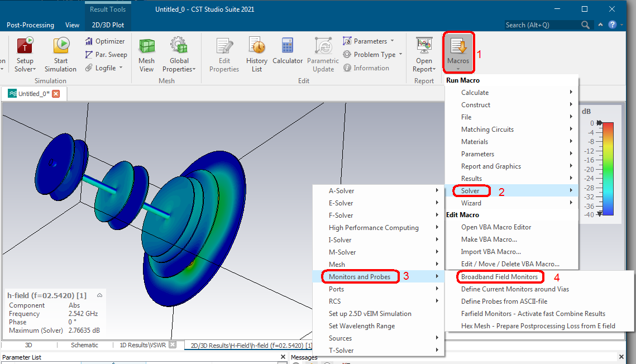Select the Solver macro category
Image resolution: width=636 pixels, height=364 pixels.
click(x=512, y=190)
